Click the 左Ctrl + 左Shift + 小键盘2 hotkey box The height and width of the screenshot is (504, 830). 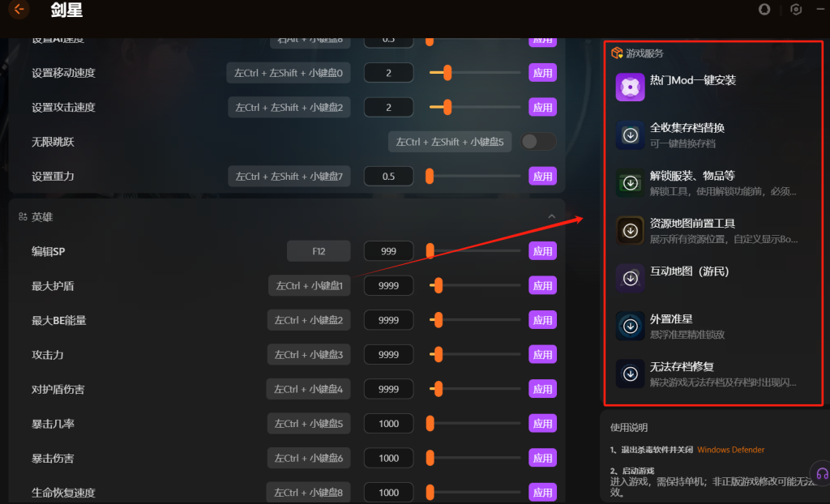(x=289, y=107)
